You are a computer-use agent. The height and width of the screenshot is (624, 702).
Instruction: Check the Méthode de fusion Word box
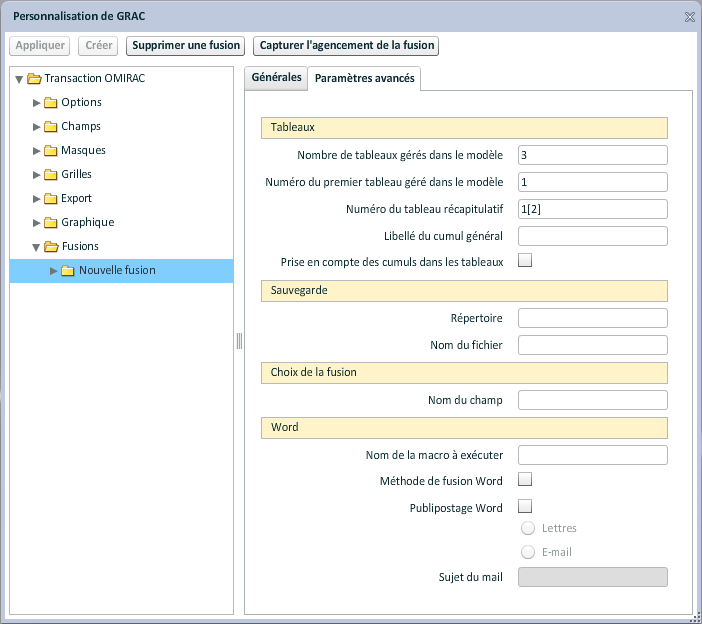525,480
